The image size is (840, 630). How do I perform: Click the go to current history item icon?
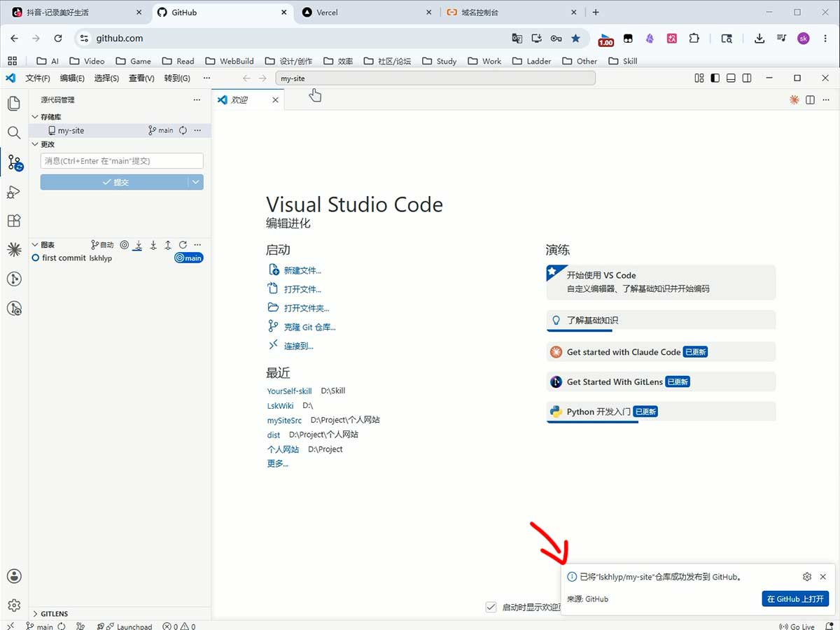coord(125,245)
